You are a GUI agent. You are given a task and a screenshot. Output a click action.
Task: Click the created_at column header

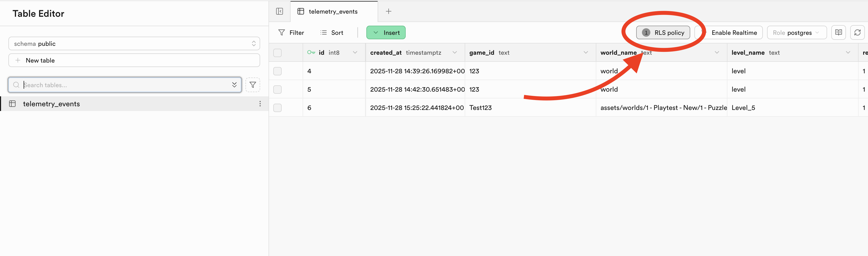coord(415,52)
